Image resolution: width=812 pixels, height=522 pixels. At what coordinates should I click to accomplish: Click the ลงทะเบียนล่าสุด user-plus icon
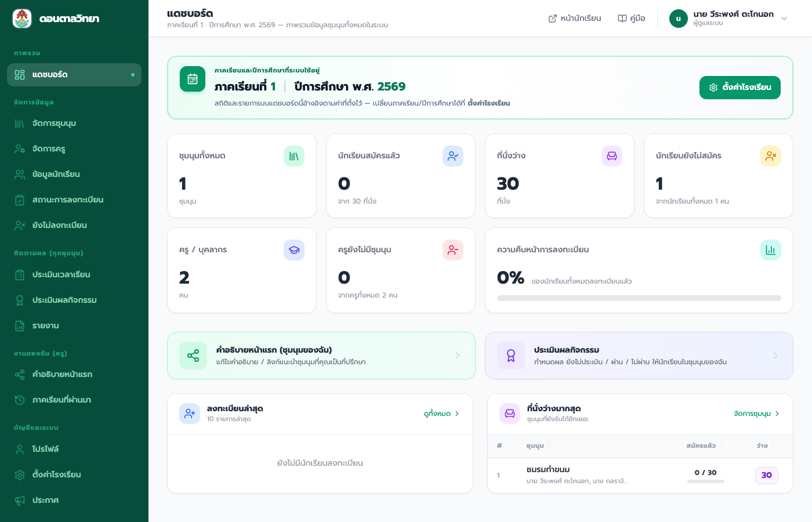coord(190,414)
